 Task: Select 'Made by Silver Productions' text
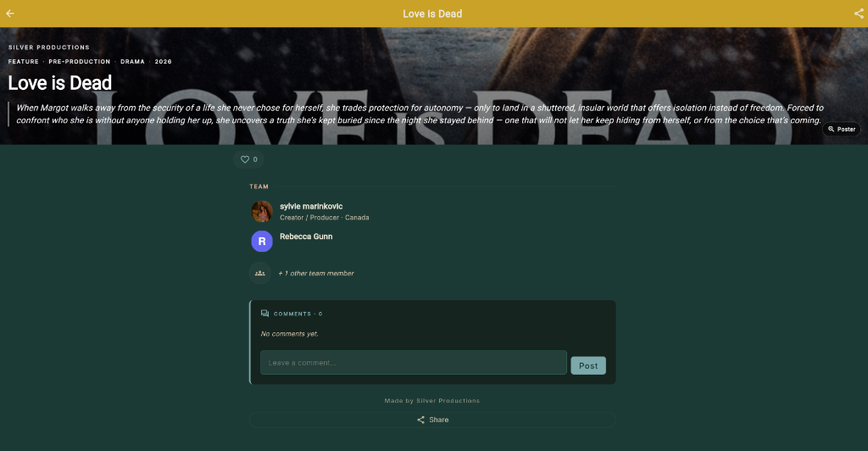pos(432,401)
